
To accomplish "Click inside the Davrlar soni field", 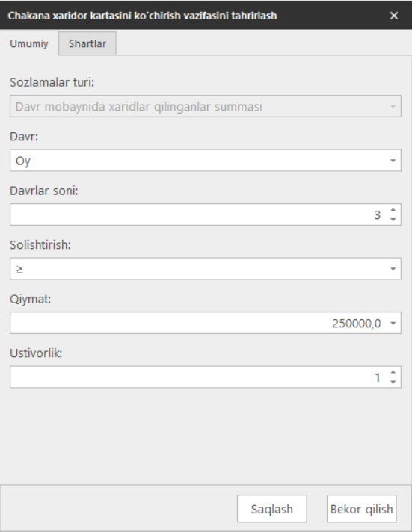I will tap(198, 214).
